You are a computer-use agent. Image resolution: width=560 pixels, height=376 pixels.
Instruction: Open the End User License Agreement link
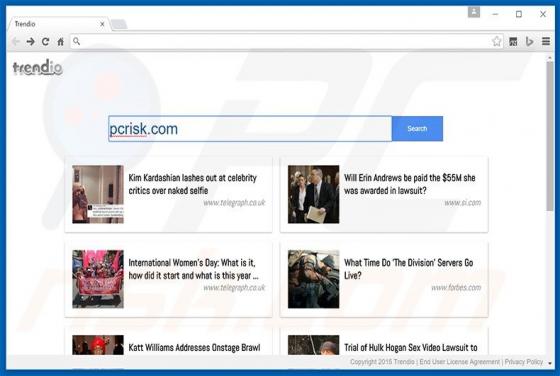[460, 362]
